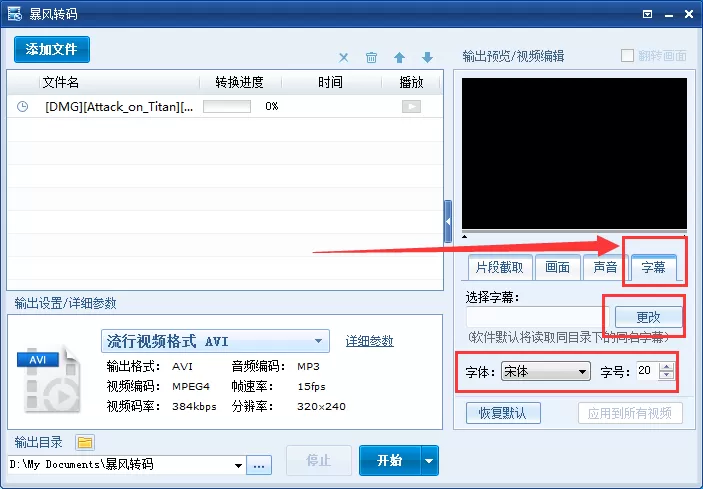Click the 时间 column header
This screenshot has height=489, width=703.
pos(330,82)
